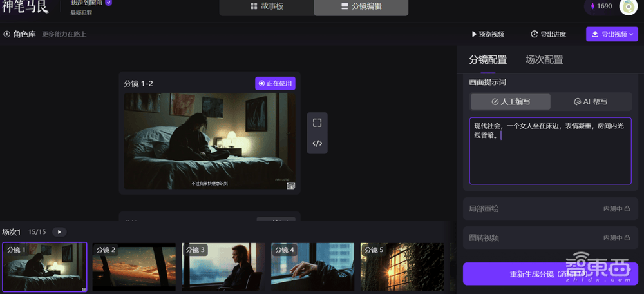This screenshot has width=644, height=294.
Task: Click the 预览视频 preview video button
Action: tap(488, 34)
